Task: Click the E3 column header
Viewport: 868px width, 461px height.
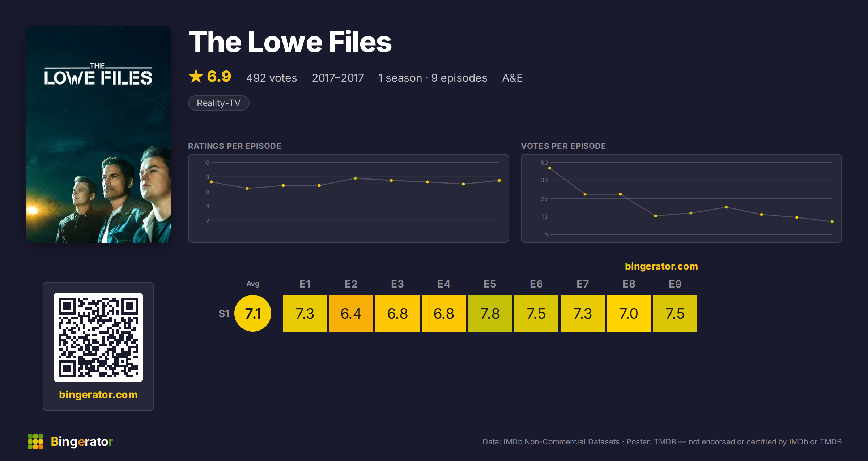Action: [397, 284]
